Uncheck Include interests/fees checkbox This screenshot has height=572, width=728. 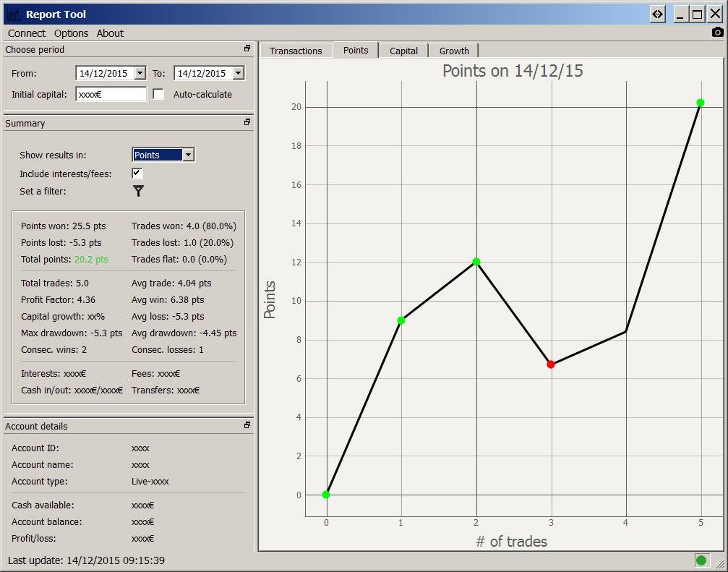(x=137, y=174)
